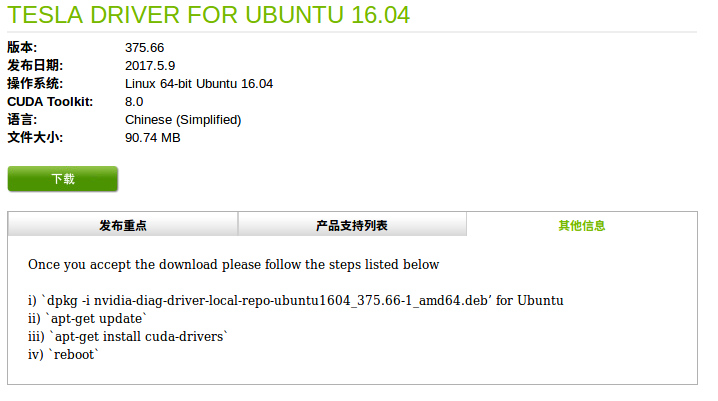The image size is (718, 401).
Task: Open the 产品支持列表 tab
Action: [352, 225]
